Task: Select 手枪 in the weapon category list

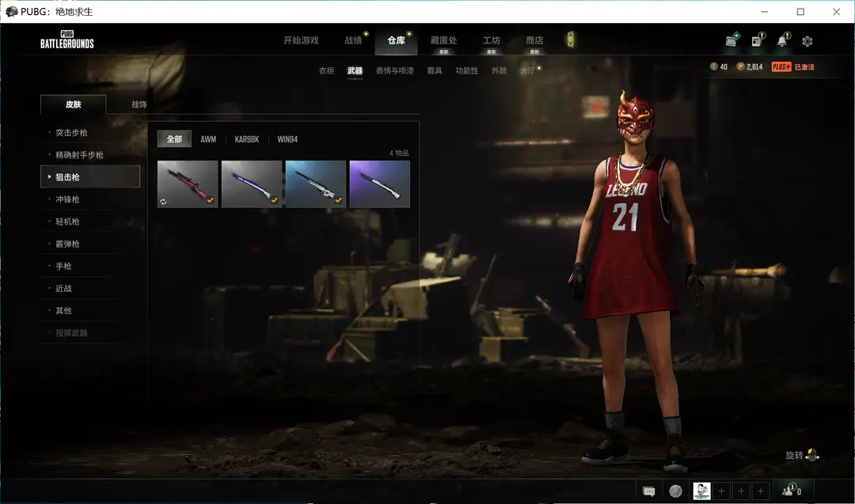Action: pyautogui.click(x=90, y=266)
